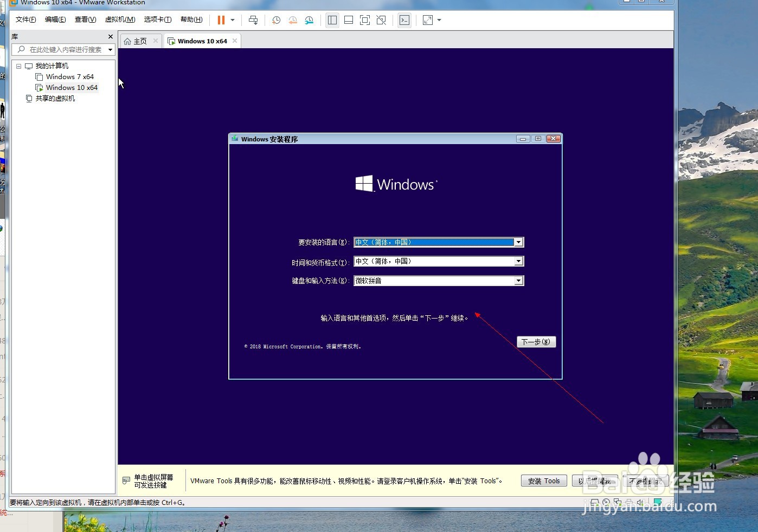The image size is (758, 532).
Task: Close the Windows 10 x64 tab
Action: (x=235, y=41)
